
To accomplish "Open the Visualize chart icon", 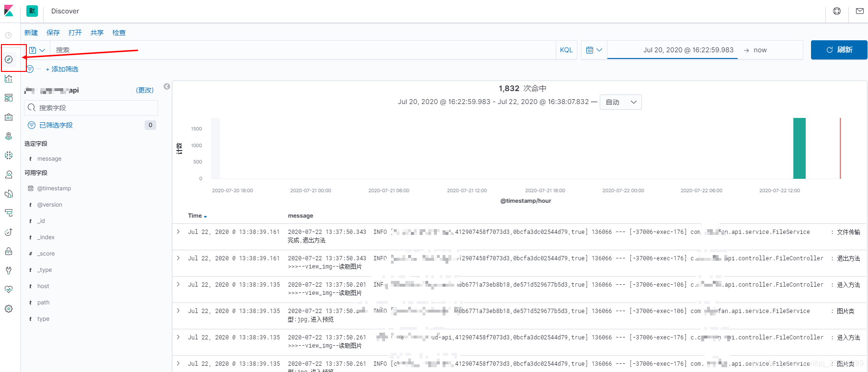I will (x=9, y=79).
